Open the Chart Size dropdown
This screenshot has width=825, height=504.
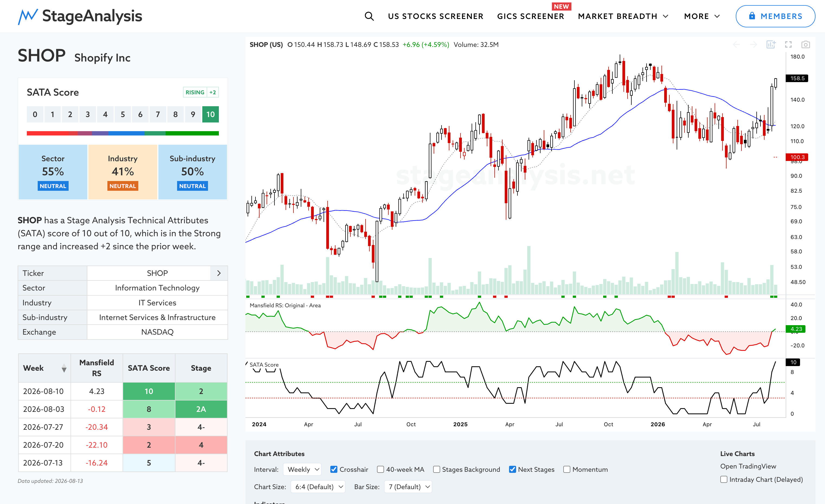[318, 487]
